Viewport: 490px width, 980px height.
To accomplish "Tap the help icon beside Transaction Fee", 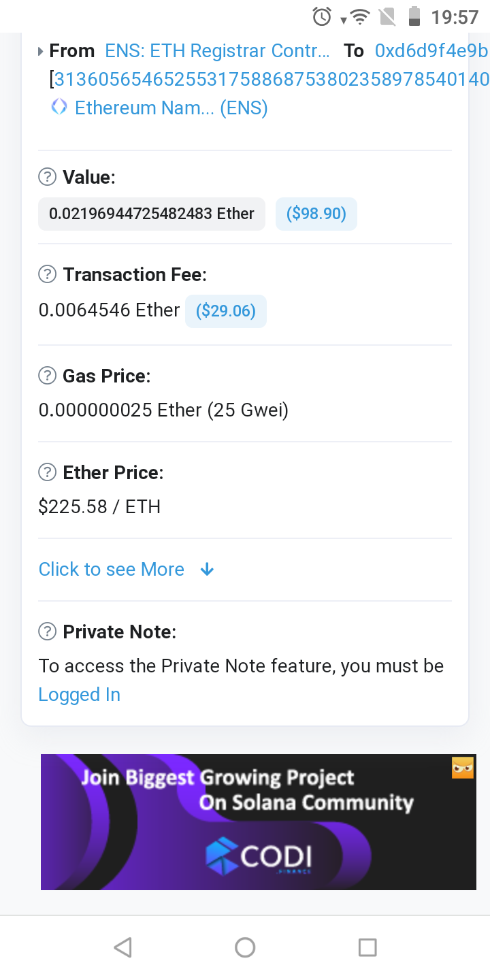I will pos(47,274).
